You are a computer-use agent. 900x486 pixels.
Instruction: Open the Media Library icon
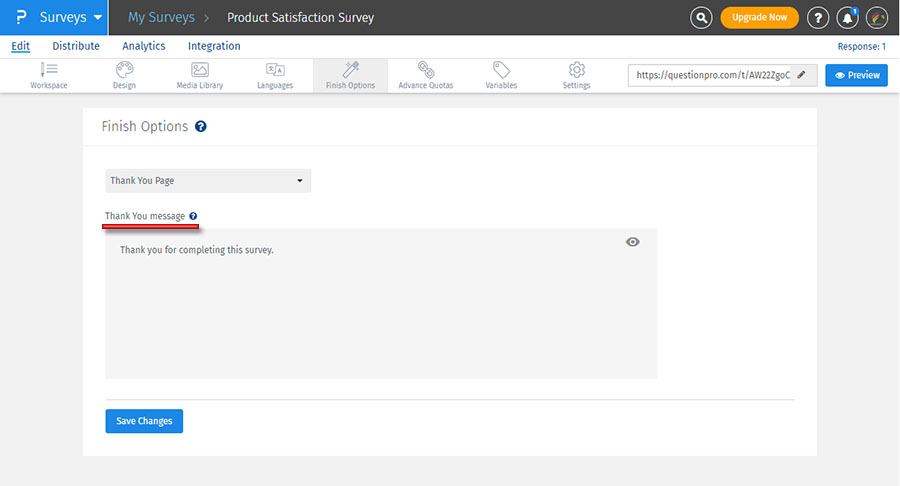tap(199, 70)
